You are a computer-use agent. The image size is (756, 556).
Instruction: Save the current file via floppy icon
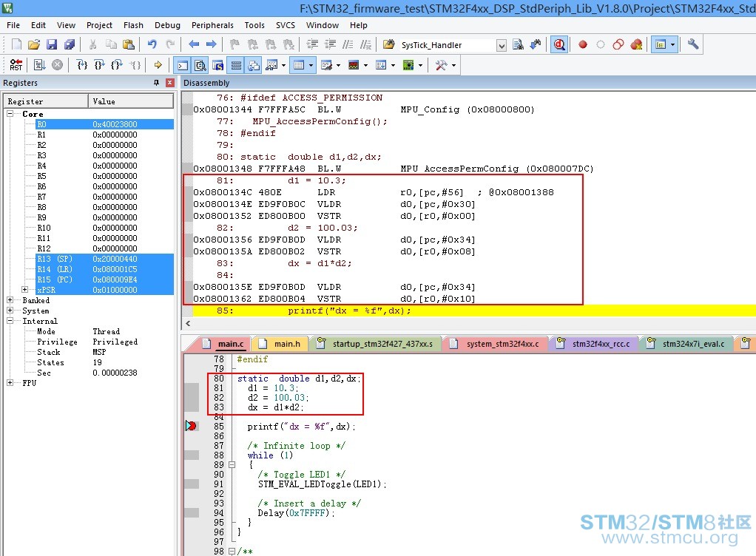pyautogui.click(x=52, y=45)
